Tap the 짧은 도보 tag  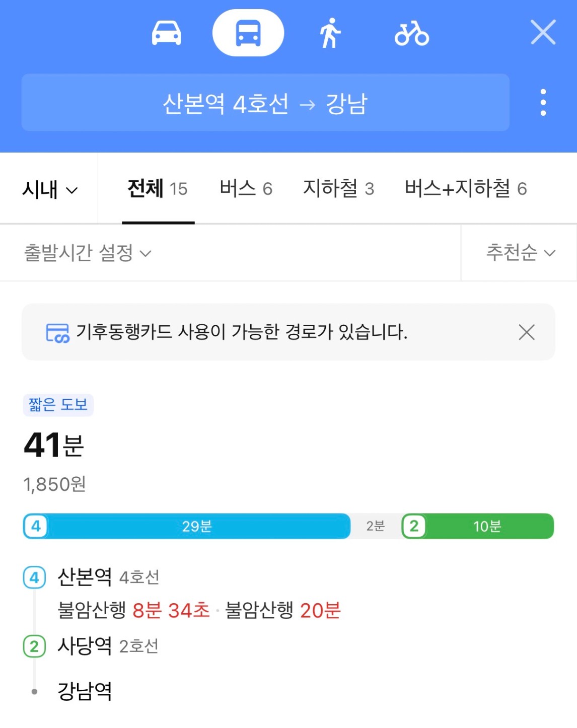pos(58,405)
